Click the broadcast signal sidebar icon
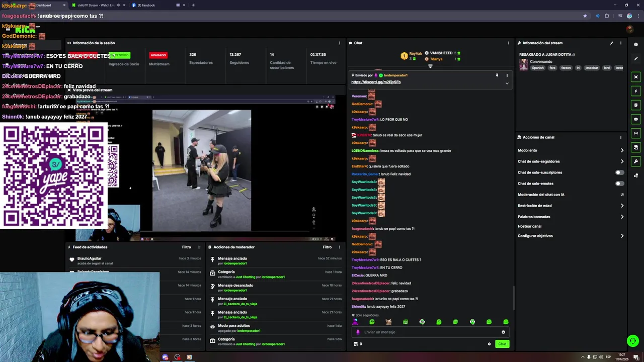This screenshot has width=644, height=362. coord(636,133)
